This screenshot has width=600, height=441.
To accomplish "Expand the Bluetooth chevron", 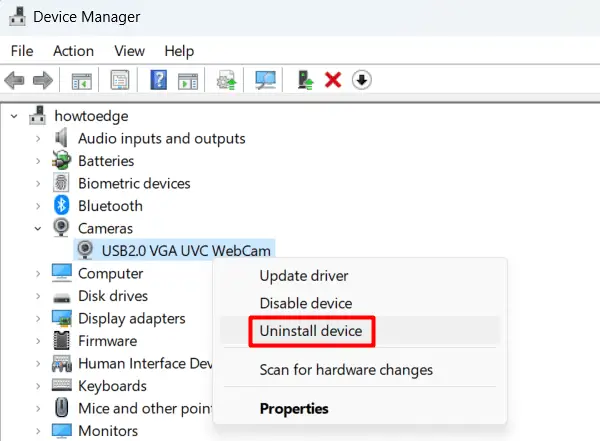I will click(38, 206).
